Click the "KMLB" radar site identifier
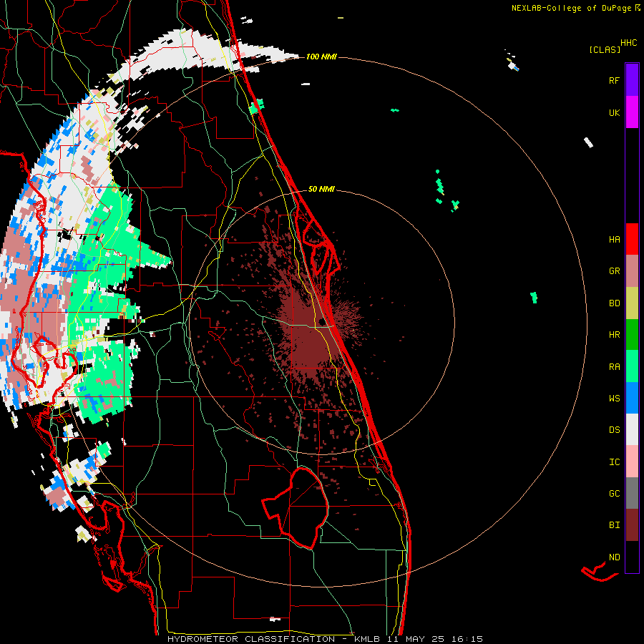Screen dimensions: 644x644 367,639
